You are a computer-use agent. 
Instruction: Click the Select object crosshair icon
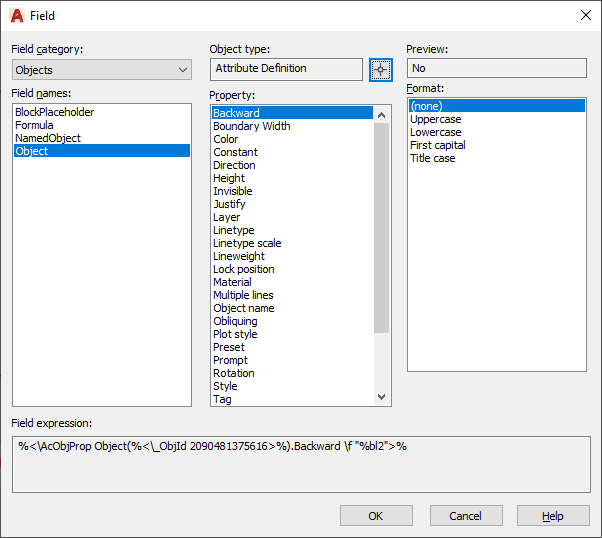point(380,69)
